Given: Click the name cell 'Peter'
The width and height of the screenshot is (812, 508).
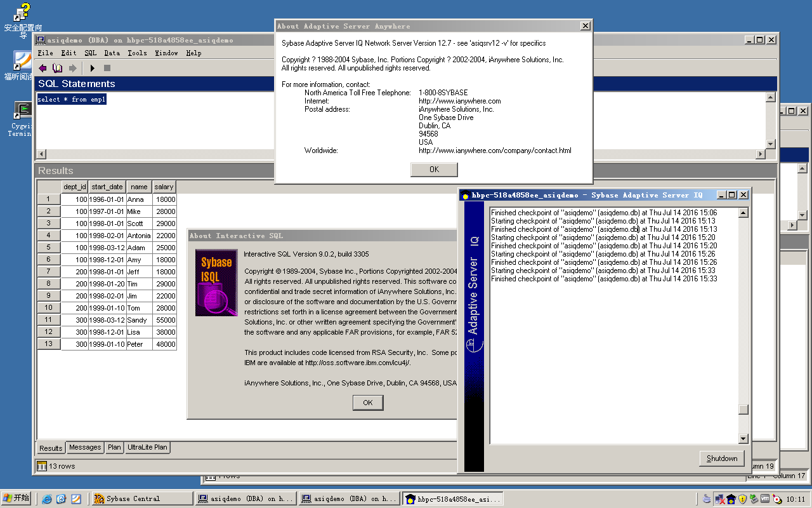Looking at the screenshot, I should (x=139, y=344).
